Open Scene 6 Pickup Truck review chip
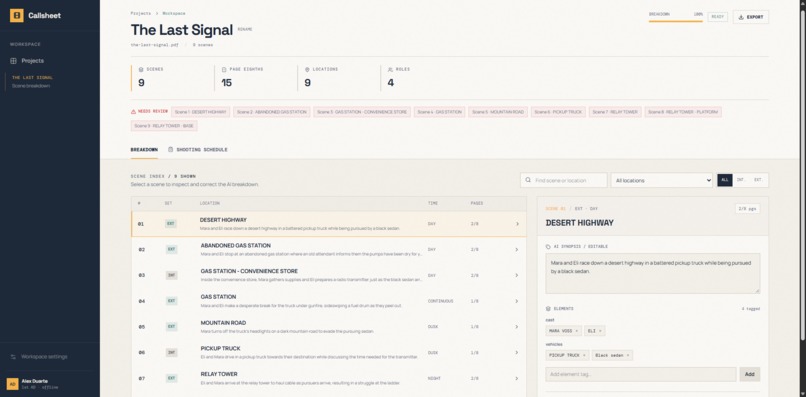Image resolution: width=806 pixels, height=397 pixels. pyautogui.click(x=558, y=112)
